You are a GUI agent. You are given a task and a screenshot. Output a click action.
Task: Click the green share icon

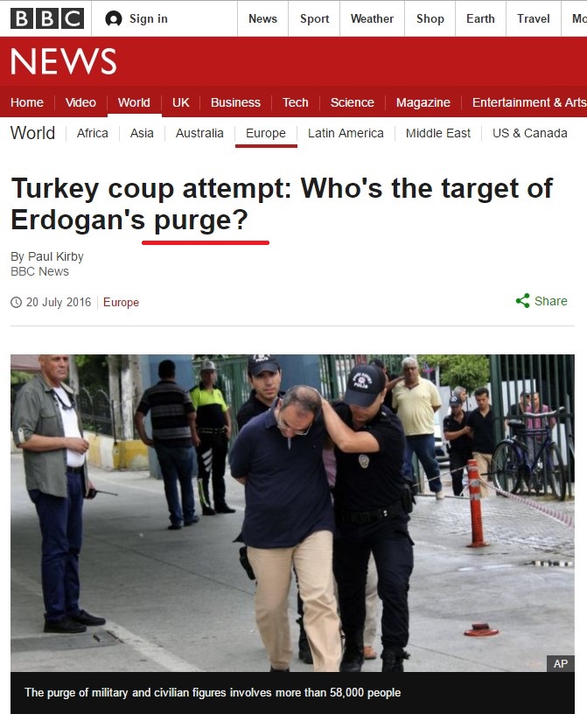(522, 301)
